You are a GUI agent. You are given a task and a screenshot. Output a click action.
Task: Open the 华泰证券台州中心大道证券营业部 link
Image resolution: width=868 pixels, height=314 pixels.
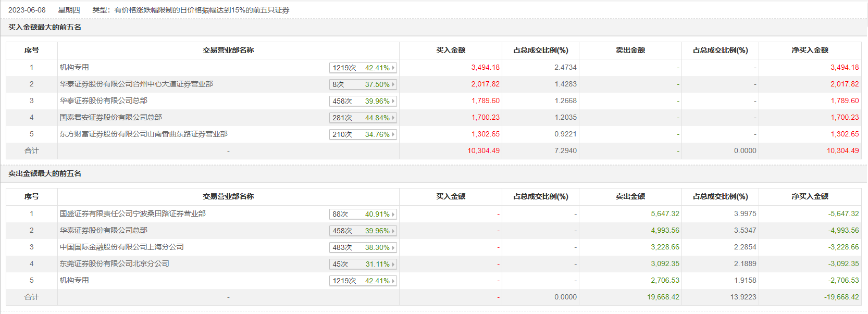tap(136, 84)
